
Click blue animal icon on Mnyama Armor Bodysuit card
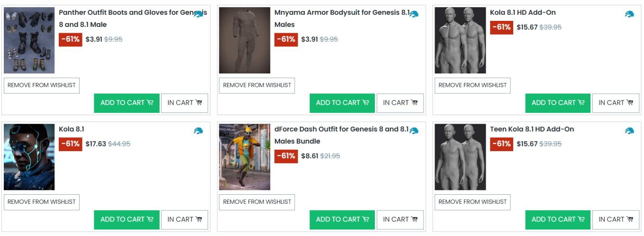[x=414, y=14]
